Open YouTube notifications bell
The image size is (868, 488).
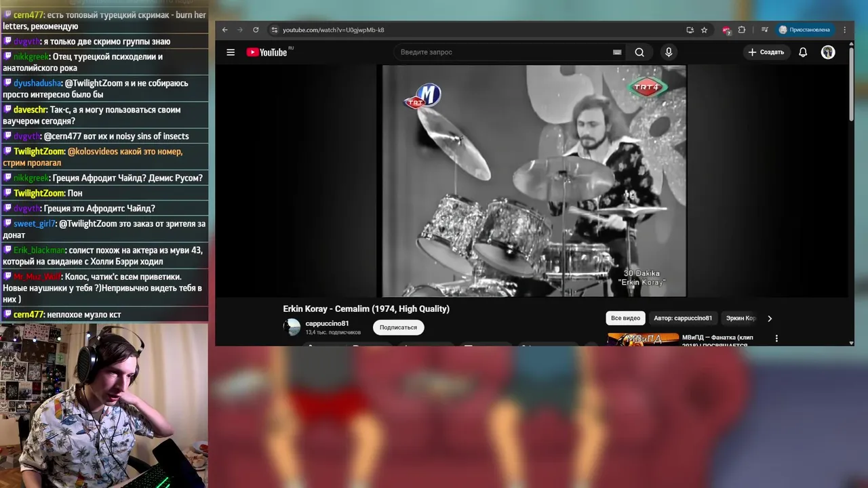point(803,52)
